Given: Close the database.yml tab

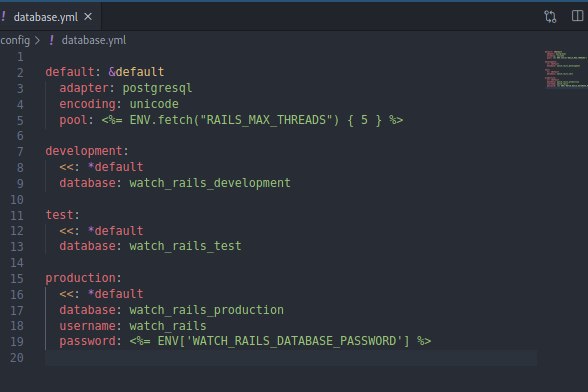Looking at the screenshot, I should pos(88,17).
